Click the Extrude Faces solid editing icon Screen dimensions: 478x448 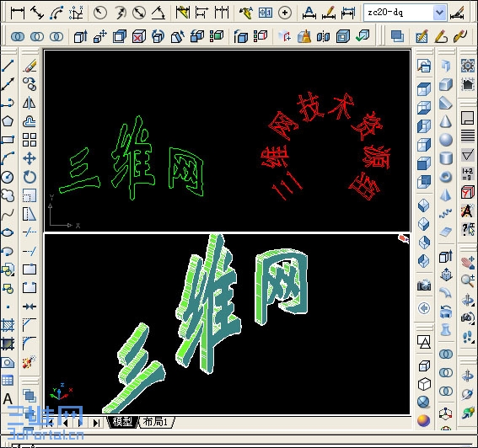81,36
